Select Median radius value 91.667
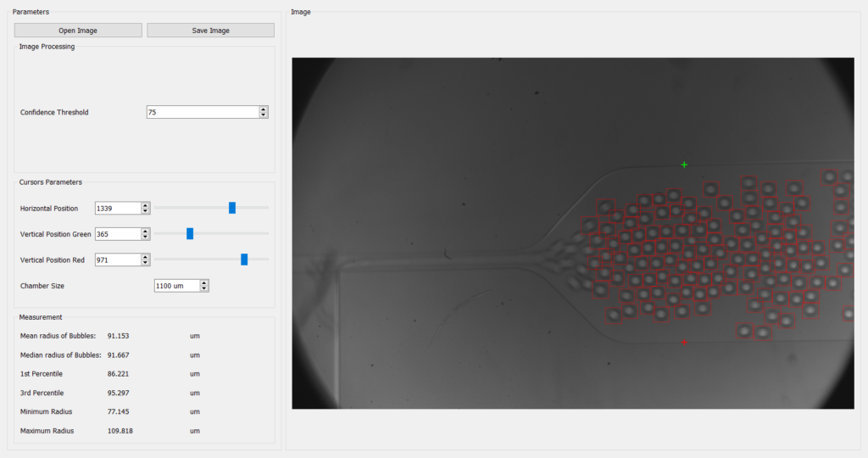868x458 pixels. pos(118,355)
